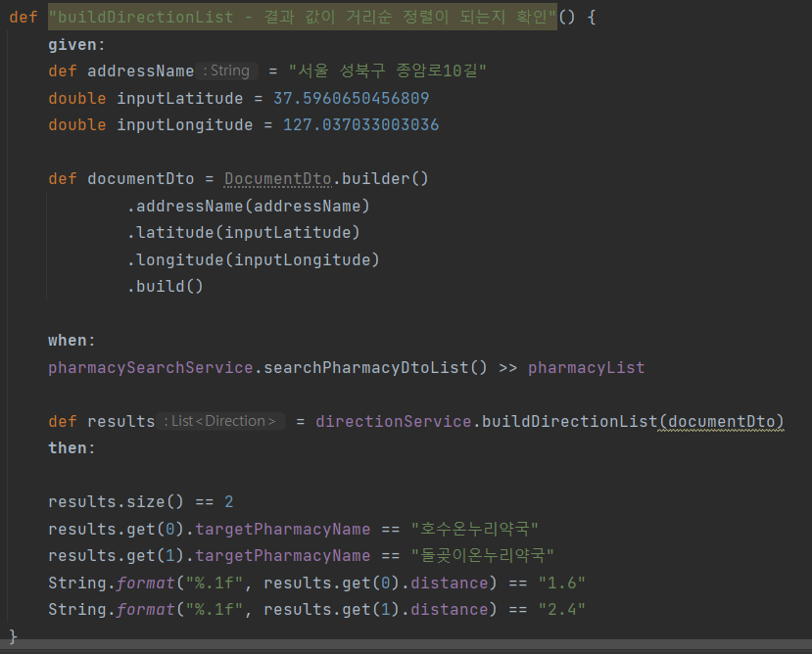Click the .build() call
812x654 pixels.
coord(166,286)
